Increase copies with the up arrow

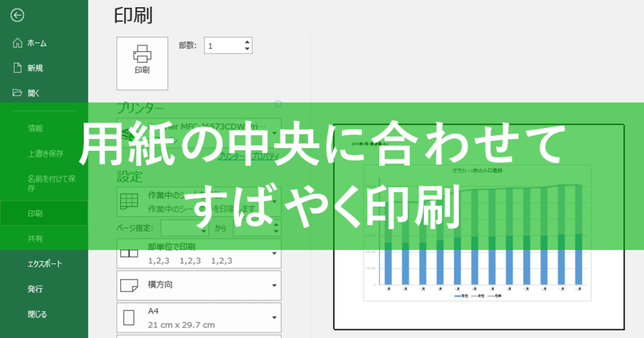point(247,42)
